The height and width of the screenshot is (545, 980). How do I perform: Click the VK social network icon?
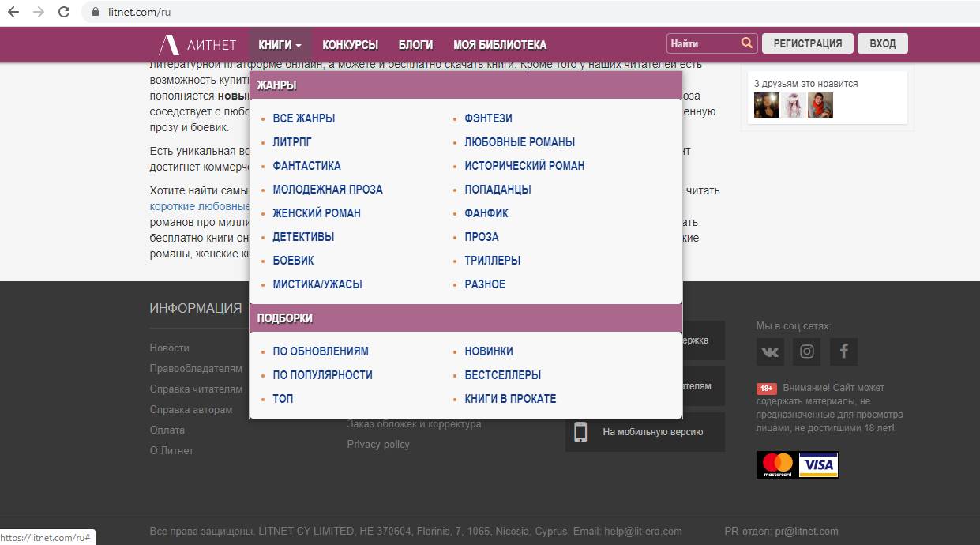click(770, 351)
